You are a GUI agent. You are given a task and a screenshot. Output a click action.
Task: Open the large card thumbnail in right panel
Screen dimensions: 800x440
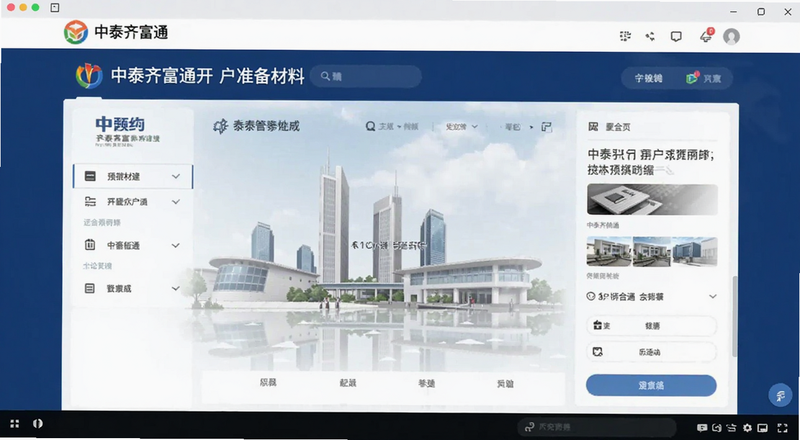coord(652,200)
